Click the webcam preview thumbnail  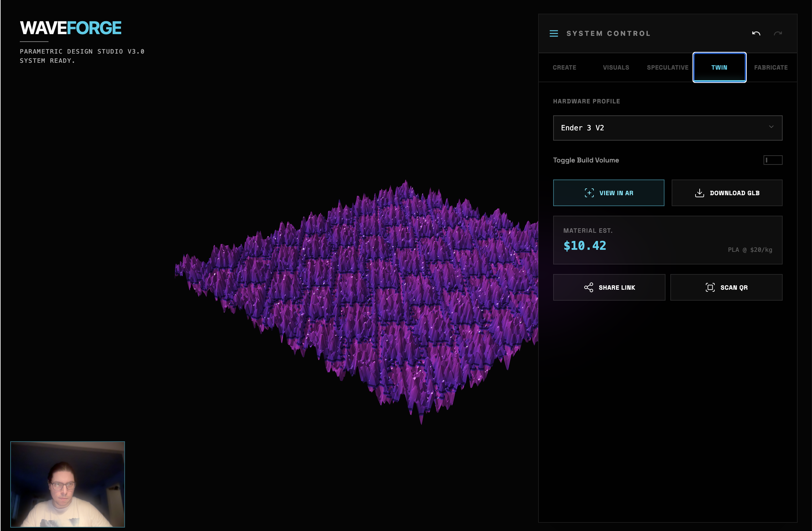click(68, 484)
